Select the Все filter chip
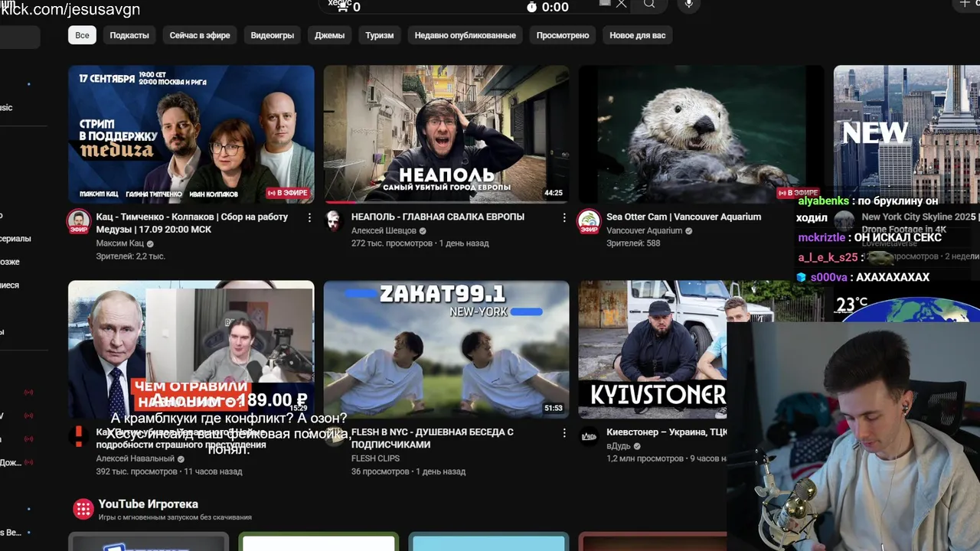980x551 pixels. pyautogui.click(x=82, y=35)
